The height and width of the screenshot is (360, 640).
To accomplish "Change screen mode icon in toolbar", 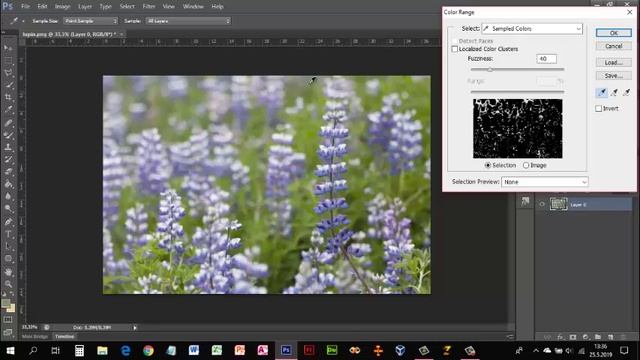I will pos(8,332).
